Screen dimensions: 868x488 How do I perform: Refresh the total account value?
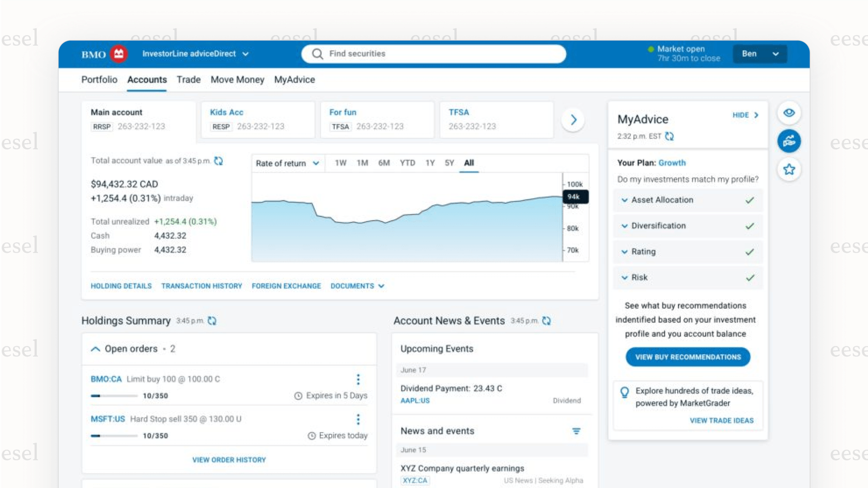click(219, 161)
